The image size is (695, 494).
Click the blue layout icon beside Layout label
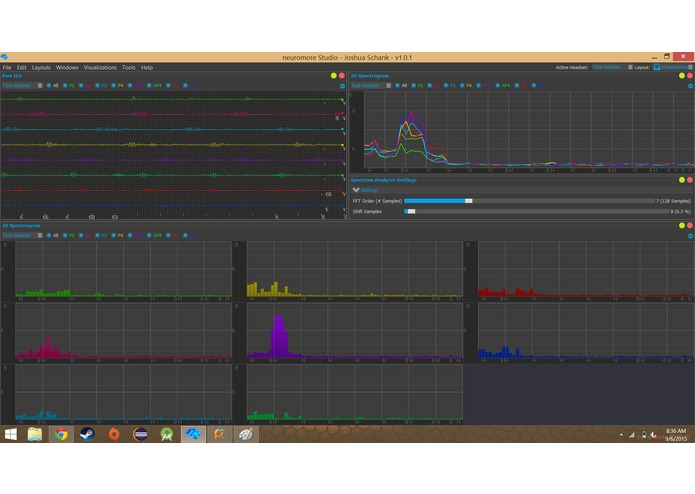(x=657, y=67)
